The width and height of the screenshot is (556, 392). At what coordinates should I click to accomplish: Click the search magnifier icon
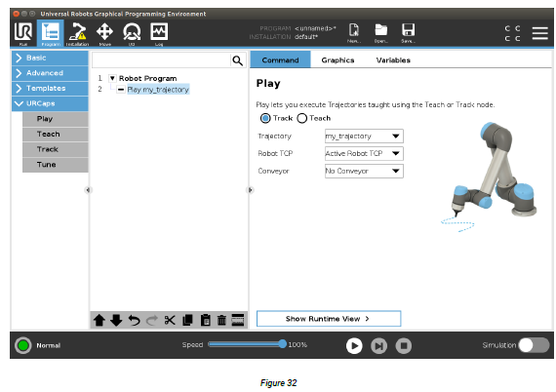click(238, 60)
